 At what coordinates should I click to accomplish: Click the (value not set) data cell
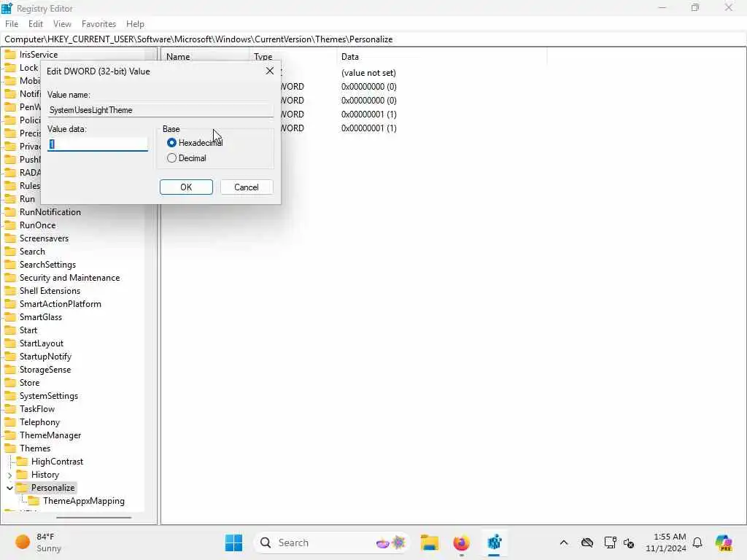pos(368,73)
